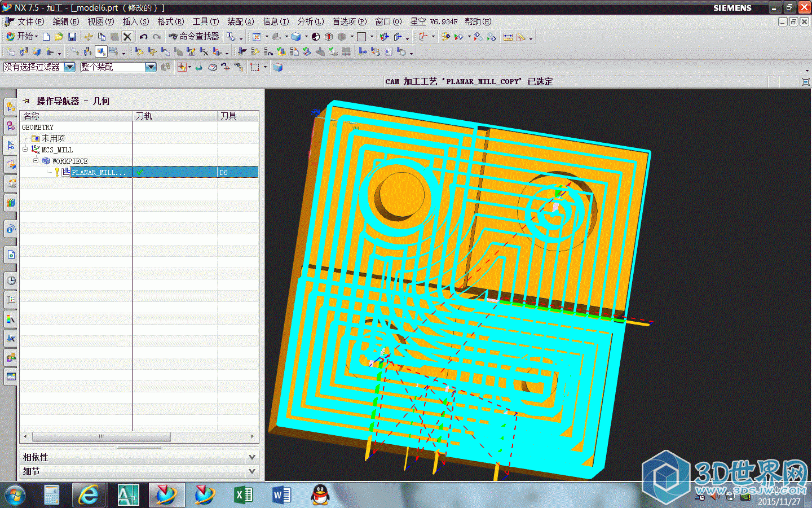Click the 名称 column header

(x=77, y=116)
